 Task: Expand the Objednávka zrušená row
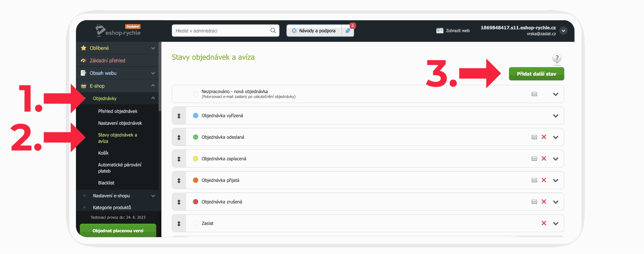[x=556, y=202]
